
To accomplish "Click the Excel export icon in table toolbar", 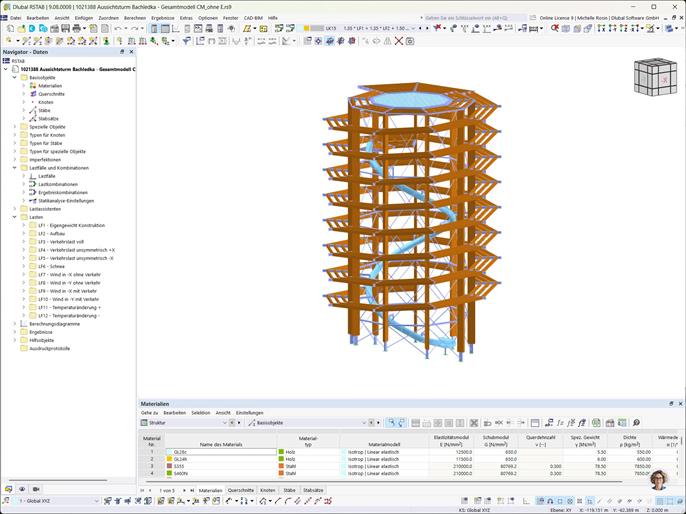I will [596, 423].
